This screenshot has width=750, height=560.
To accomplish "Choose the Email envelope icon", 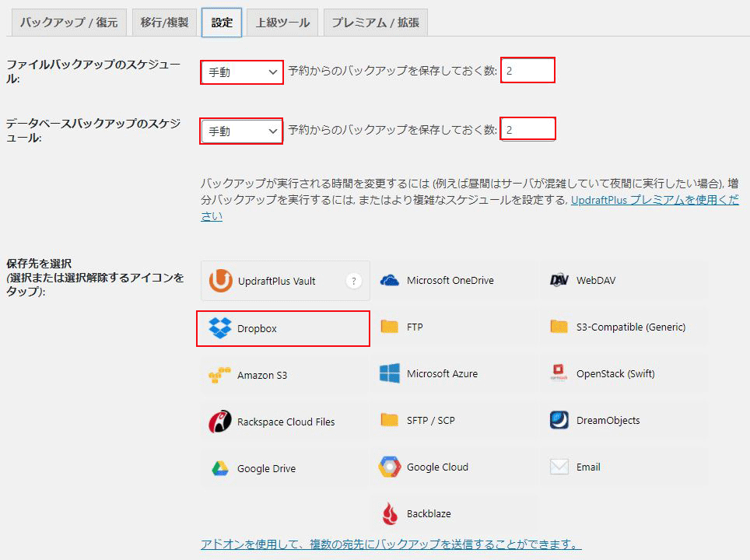I will click(559, 467).
